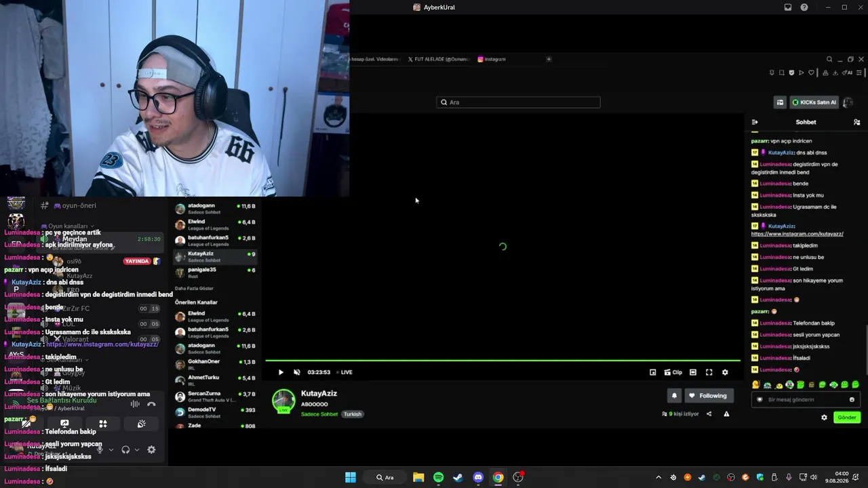Open the Sadece Sohbet category link under the stream title

point(319,414)
